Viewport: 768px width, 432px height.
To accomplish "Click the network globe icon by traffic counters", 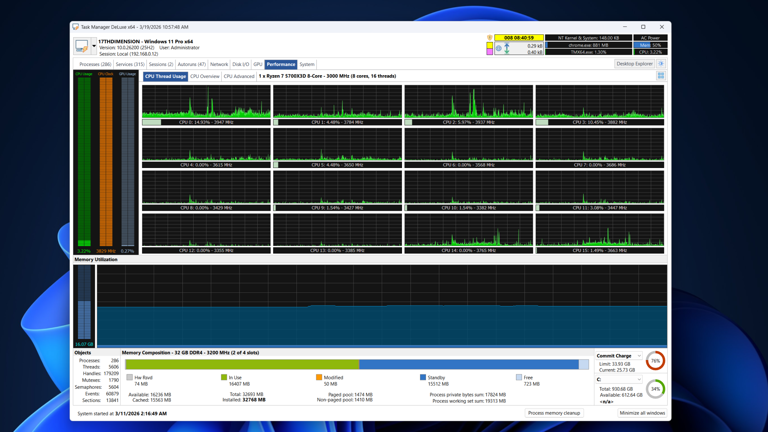I will [499, 48].
